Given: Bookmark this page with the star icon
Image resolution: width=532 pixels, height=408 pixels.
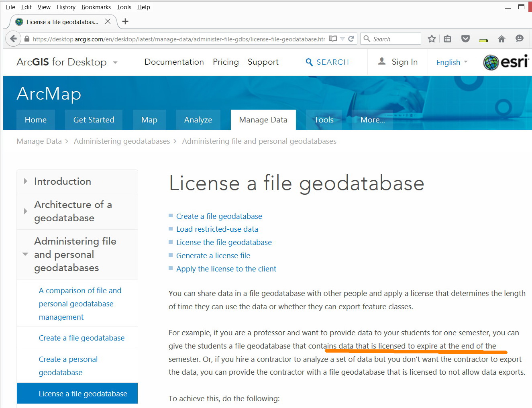Looking at the screenshot, I should pos(432,39).
